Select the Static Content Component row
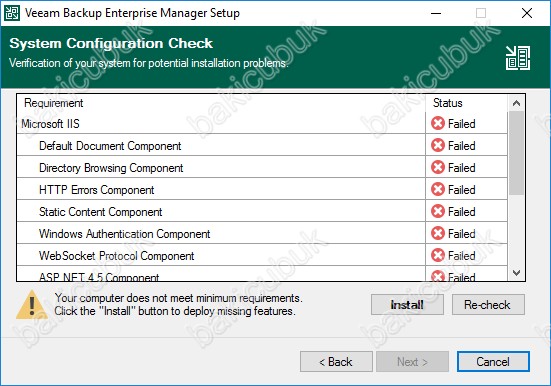This screenshot has width=551, height=386. coord(262,211)
